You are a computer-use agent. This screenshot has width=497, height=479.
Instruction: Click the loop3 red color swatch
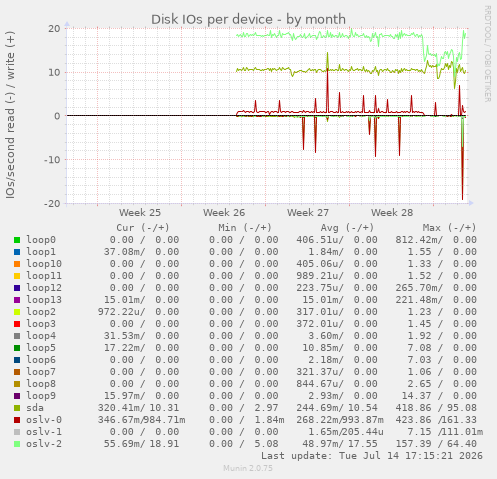[17, 324]
